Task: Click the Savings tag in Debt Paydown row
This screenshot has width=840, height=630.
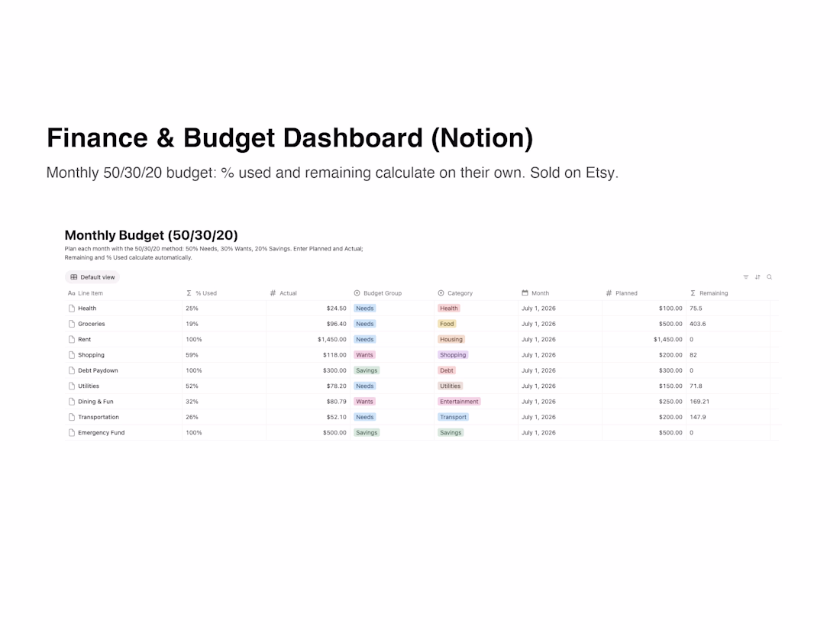Action: pos(367,370)
